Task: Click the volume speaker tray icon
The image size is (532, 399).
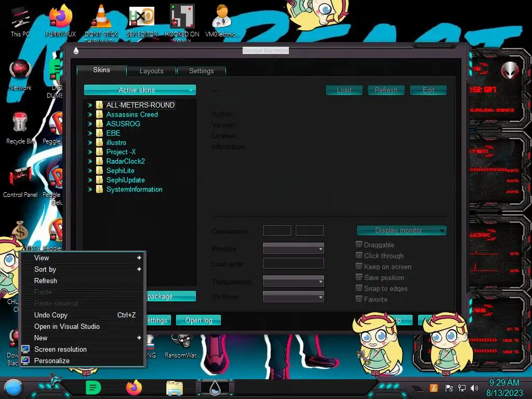Action: pyautogui.click(x=474, y=388)
